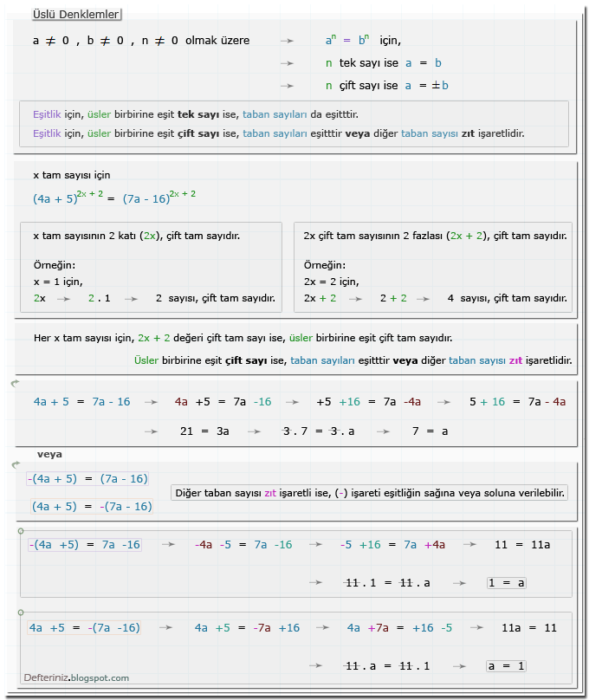The width and height of the screenshot is (589, 700).
Task: Click the text "x = 1 için,"
Action: point(58,282)
